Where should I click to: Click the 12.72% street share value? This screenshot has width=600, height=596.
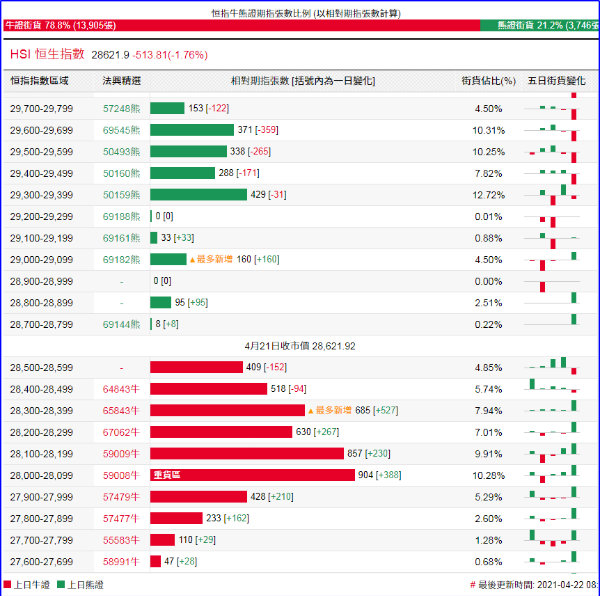click(x=489, y=195)
